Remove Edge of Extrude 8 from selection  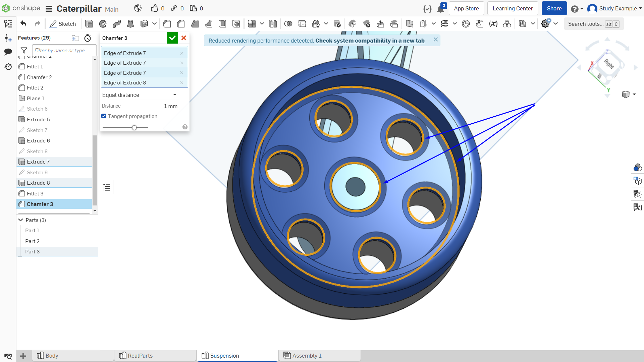(181, 82)
